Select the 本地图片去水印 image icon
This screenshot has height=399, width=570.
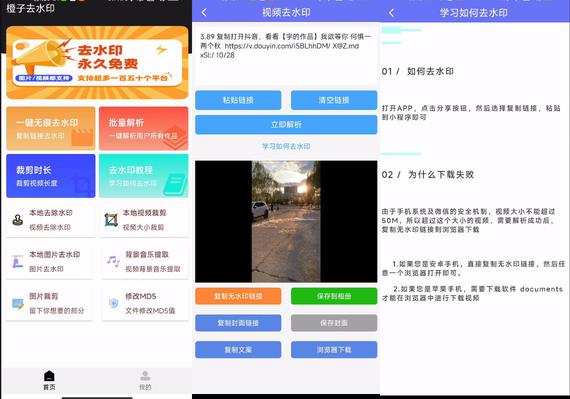(x=17, y=262)
